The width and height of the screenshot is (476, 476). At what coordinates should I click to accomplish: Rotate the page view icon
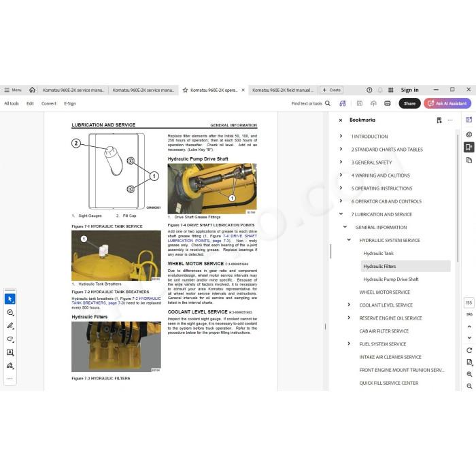(469, 350)
